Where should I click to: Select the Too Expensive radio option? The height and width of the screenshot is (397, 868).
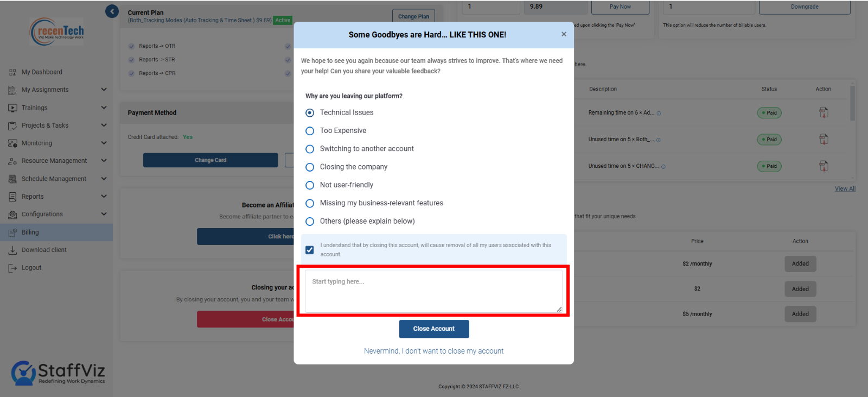pyautogui.click(x=310, y=131)
